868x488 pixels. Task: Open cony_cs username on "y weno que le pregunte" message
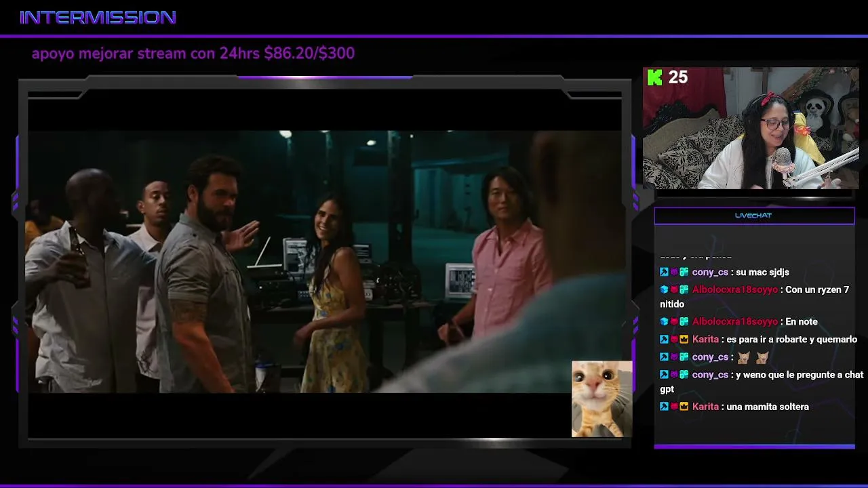pos(710,375)
